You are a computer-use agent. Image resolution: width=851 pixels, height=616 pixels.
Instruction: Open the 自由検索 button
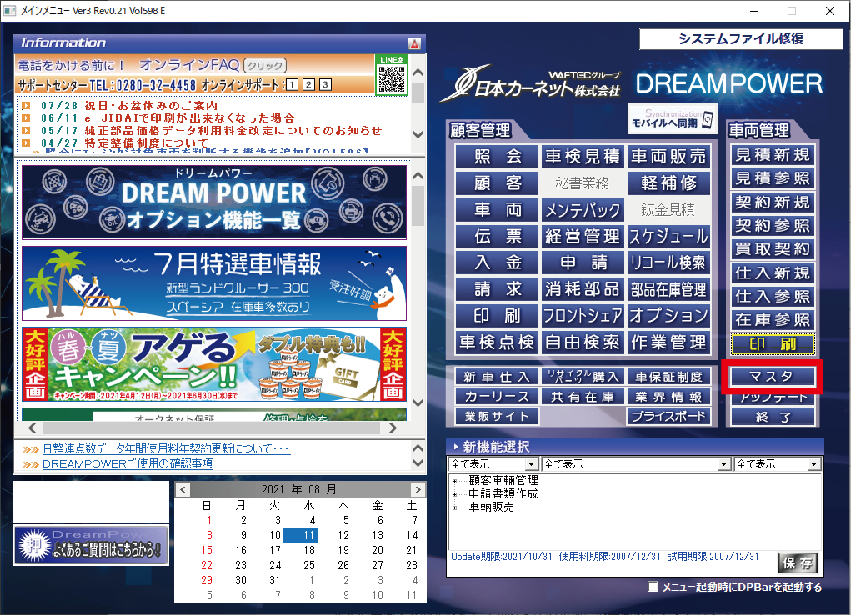pos(583,343)
